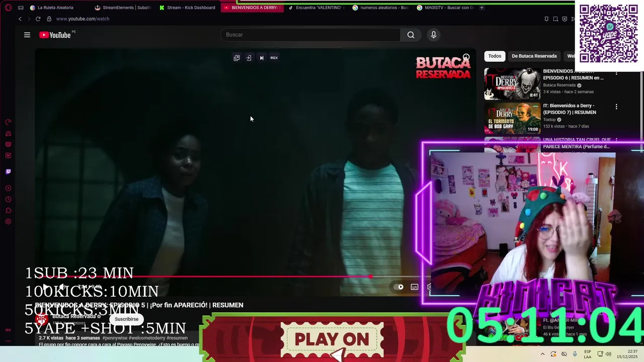Open Una Historia Tan Cruel video title

577,143
